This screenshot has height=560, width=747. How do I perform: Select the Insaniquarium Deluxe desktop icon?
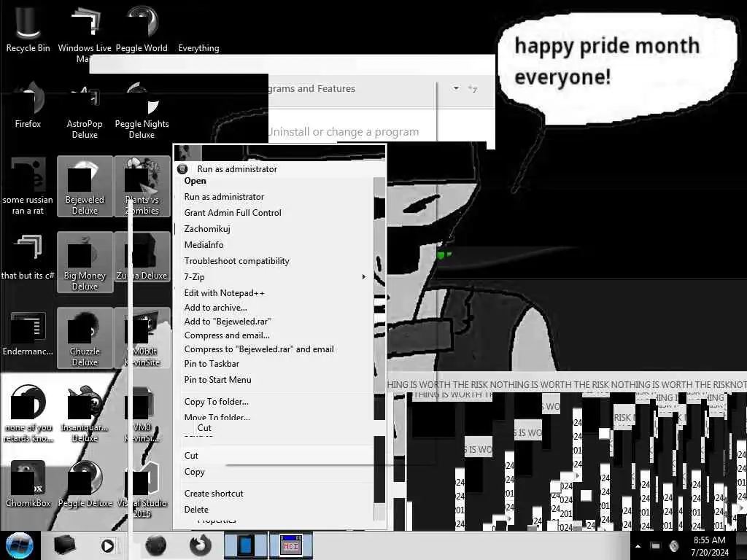click(x=85, y=413)
